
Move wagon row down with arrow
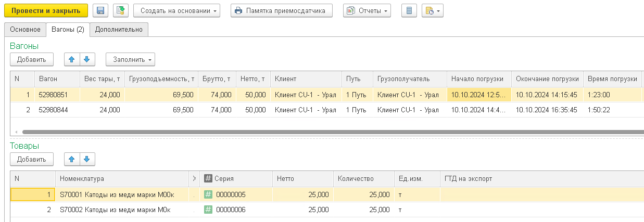point(87,59)
